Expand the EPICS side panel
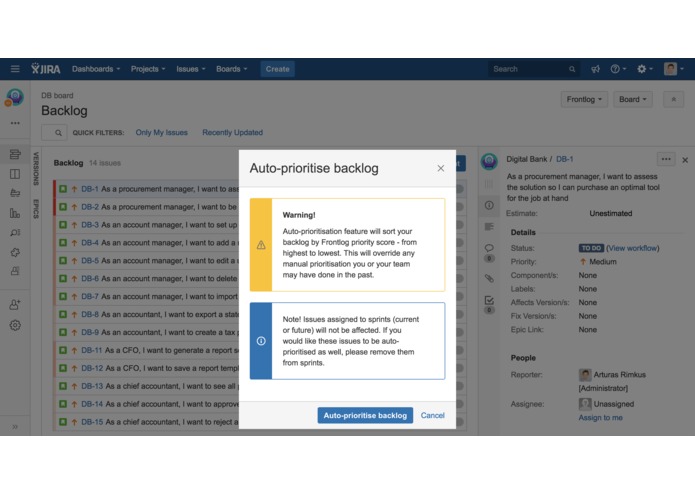This screenshot has height=494, width=695. coord(36,209)
